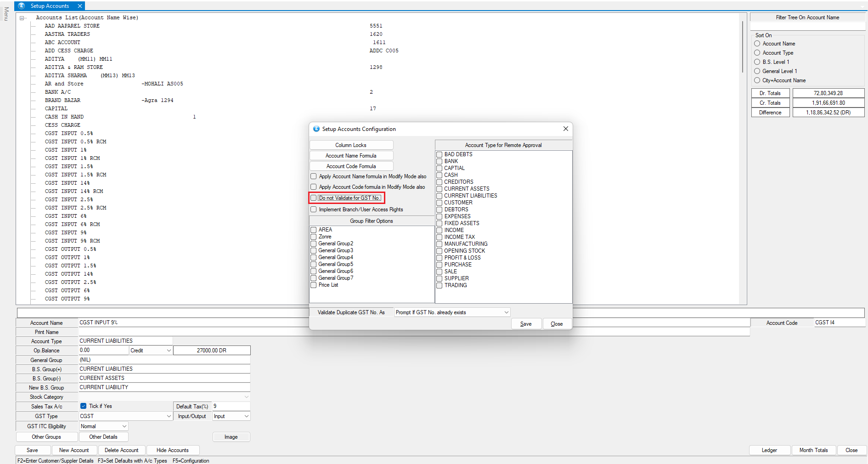Tick the BANK account type checkbox

pos(440,161)
